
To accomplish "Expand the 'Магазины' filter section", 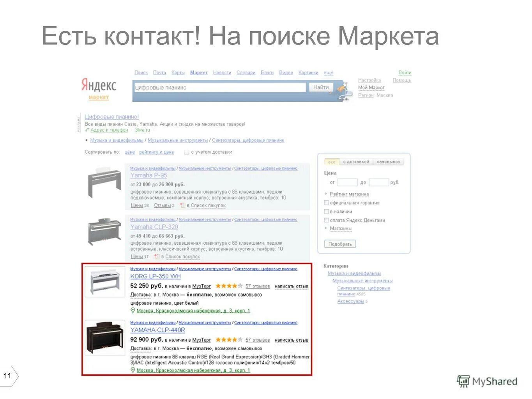I will pos(341,229).
